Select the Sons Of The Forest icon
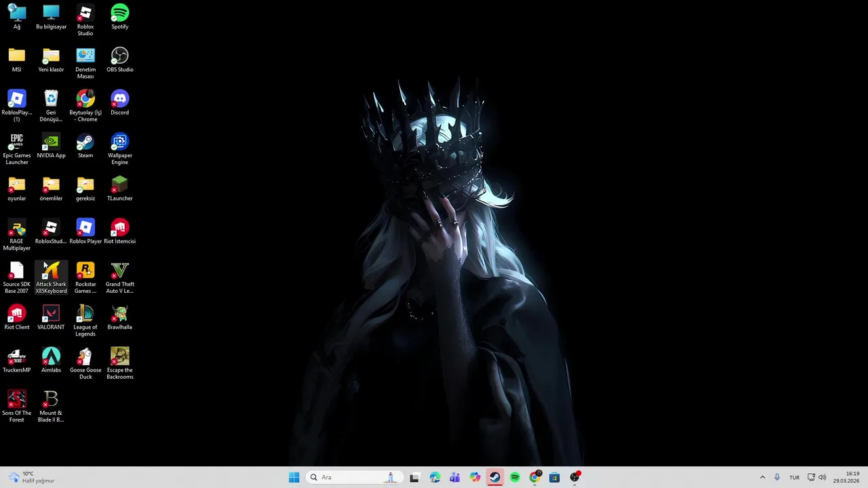The height and width of the screenshot is (488, 868). click(x=17, y=407)
